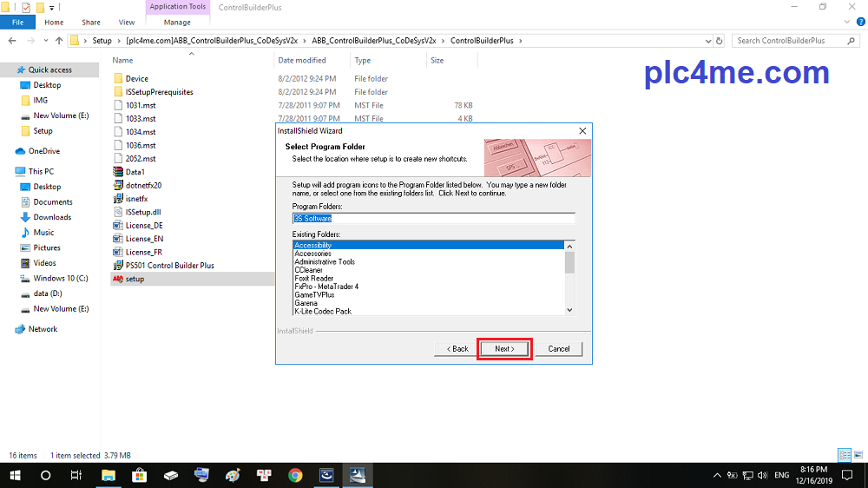The height and width of the screenshot is (488, 868).
Task: Select the Application Tools contextual tab
Action: 177,7
